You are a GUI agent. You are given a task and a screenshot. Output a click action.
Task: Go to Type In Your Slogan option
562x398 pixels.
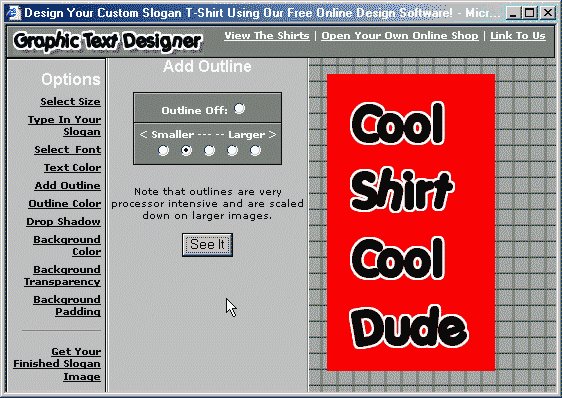[x=65, y=125]
